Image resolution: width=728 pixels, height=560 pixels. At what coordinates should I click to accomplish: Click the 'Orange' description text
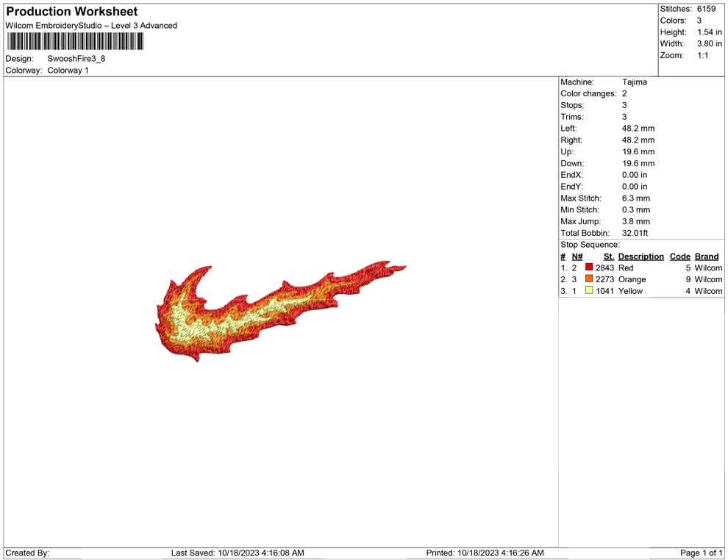point(632,279)
